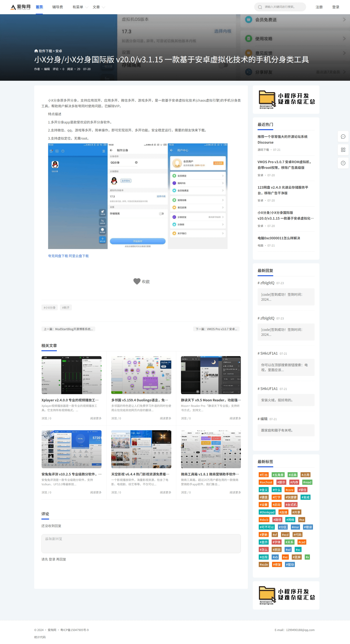The image size is (350, 644).
Task: Open the 天空影视 v6.4.4 article title
Action: click(x=140, y=474)
